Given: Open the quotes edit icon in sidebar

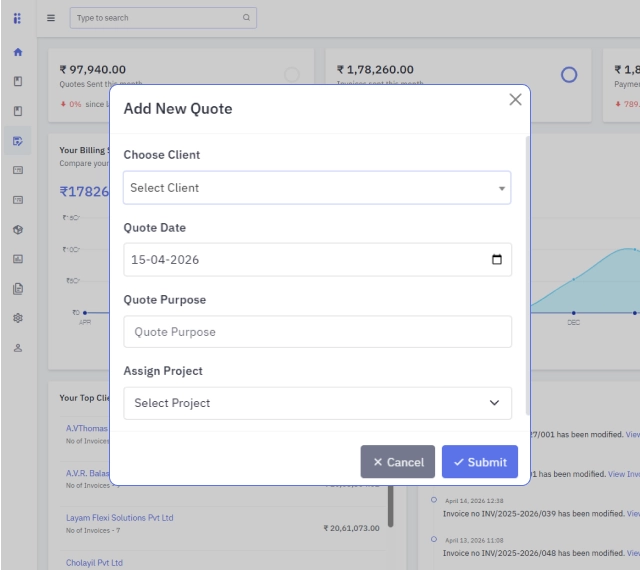Looking at the screenshot, I should tap(18, 141).
